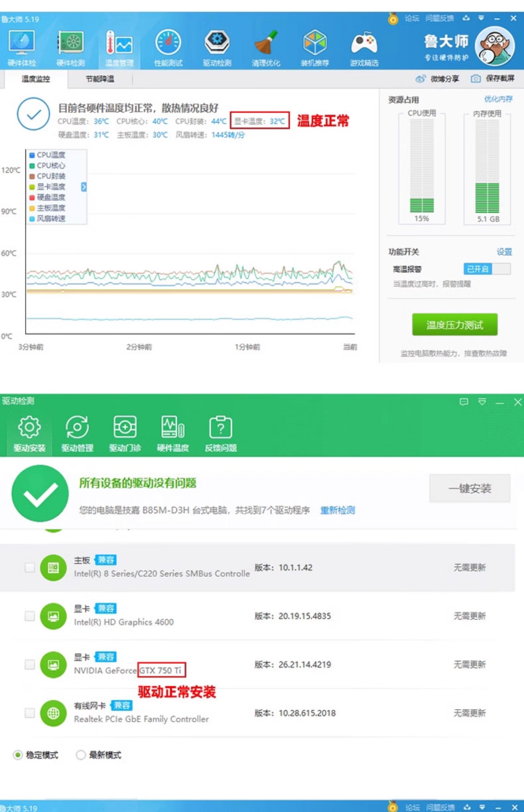Click 版本 26.21.14.4219 text

pos(293,664)
